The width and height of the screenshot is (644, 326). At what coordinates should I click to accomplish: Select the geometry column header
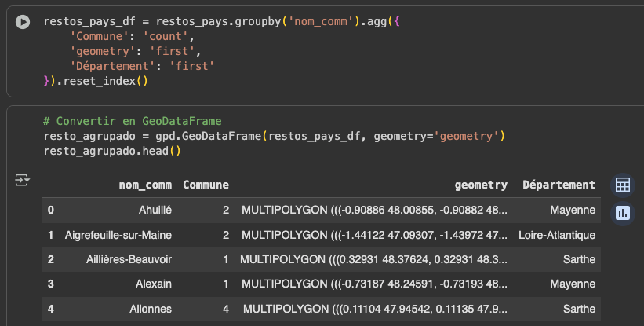(x=481, y=185)
